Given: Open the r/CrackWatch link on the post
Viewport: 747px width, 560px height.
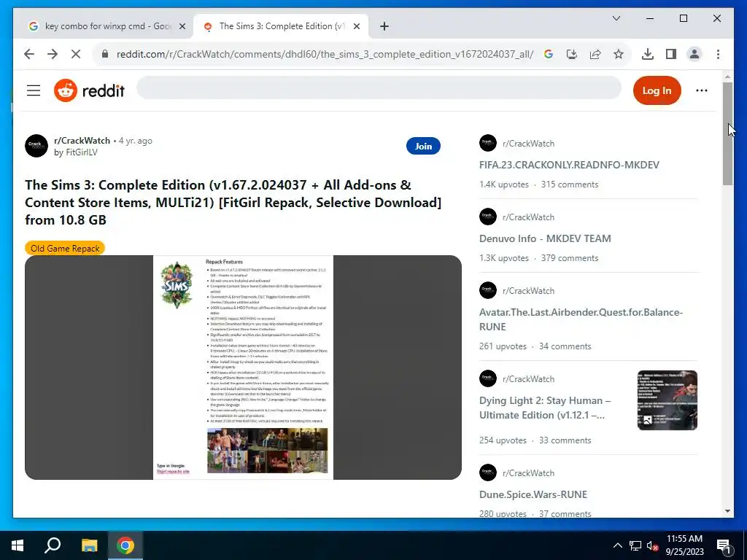Looking at the screenshot, I should coord(82,141).
